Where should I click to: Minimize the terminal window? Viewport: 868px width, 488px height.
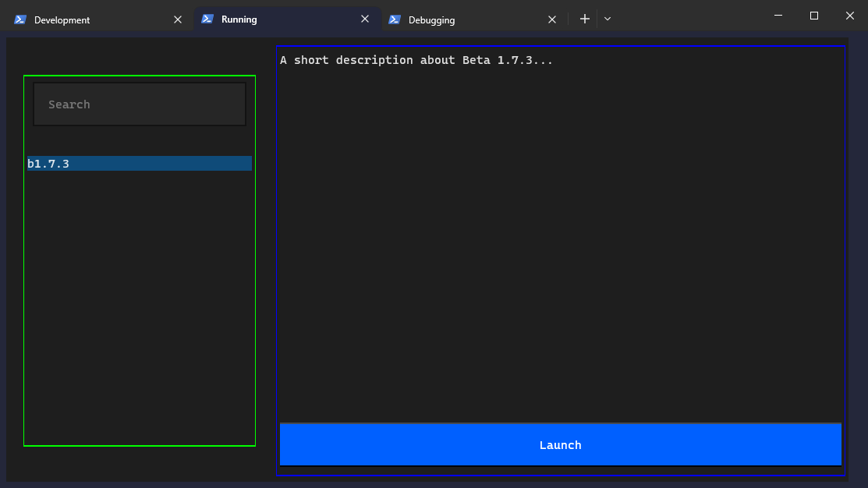point(778,16)
